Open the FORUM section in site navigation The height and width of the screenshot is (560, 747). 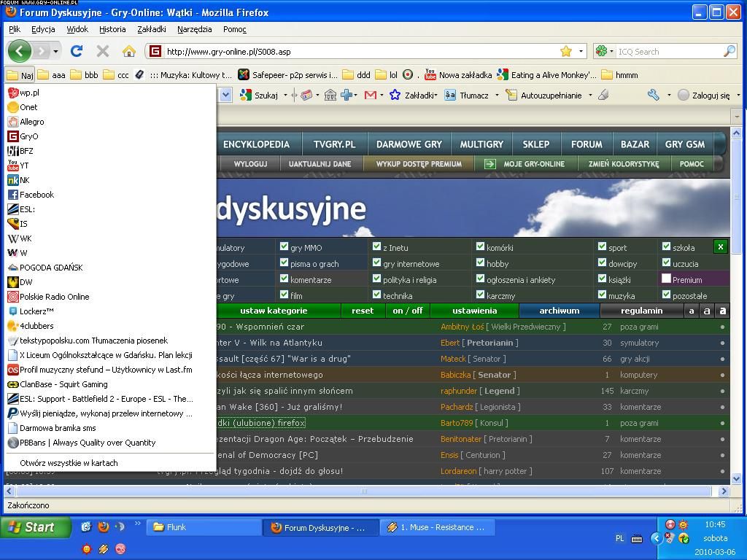pos(587,144)
